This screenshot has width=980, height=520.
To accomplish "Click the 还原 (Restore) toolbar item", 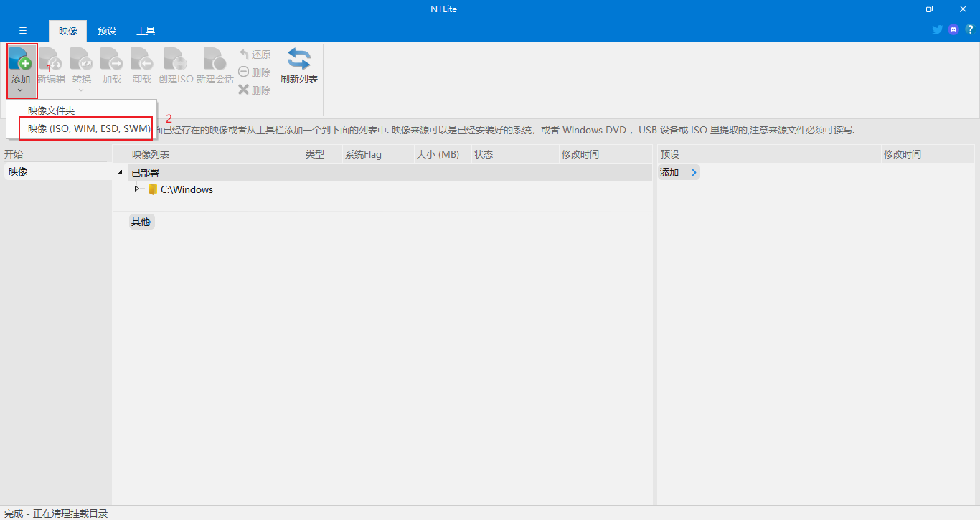I will (x=255, y=55).
